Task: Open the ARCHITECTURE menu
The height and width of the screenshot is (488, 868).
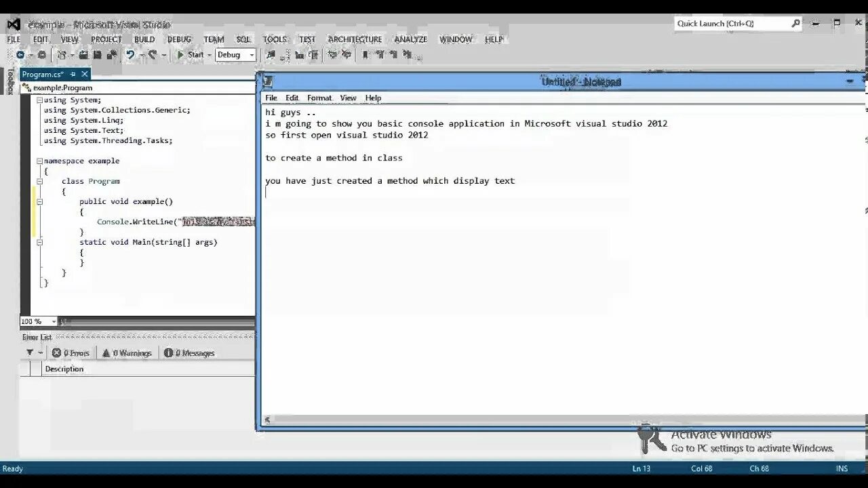Action: (355, 39)
